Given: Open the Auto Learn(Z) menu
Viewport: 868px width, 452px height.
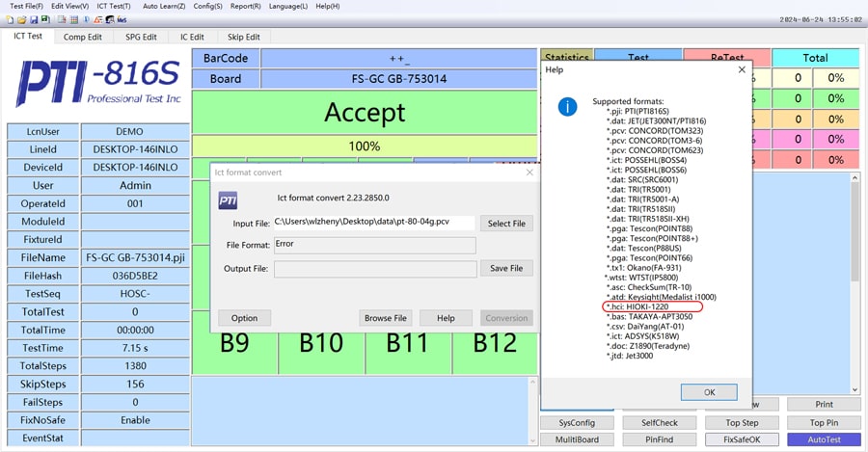Looking at the screenshot, I should 164,6.
